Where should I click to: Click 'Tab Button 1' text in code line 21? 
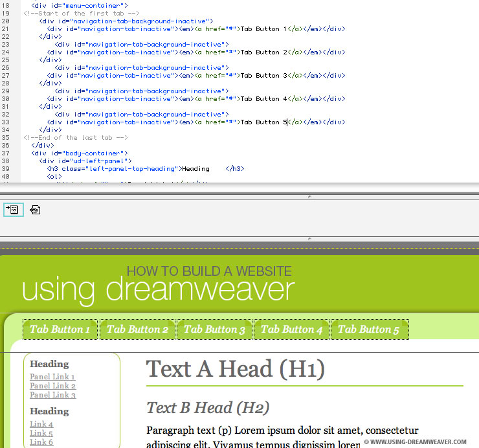coord(263,29)
